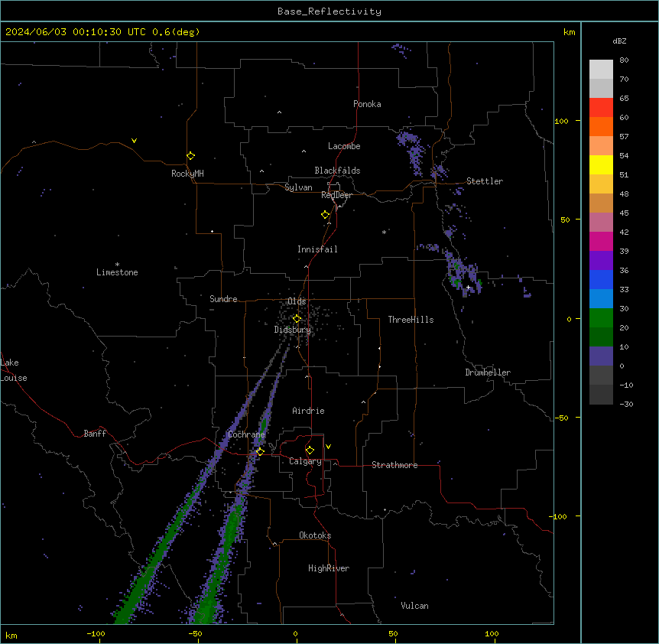
Task: Click the Lacombe city label
Action: tap(344, 146)
